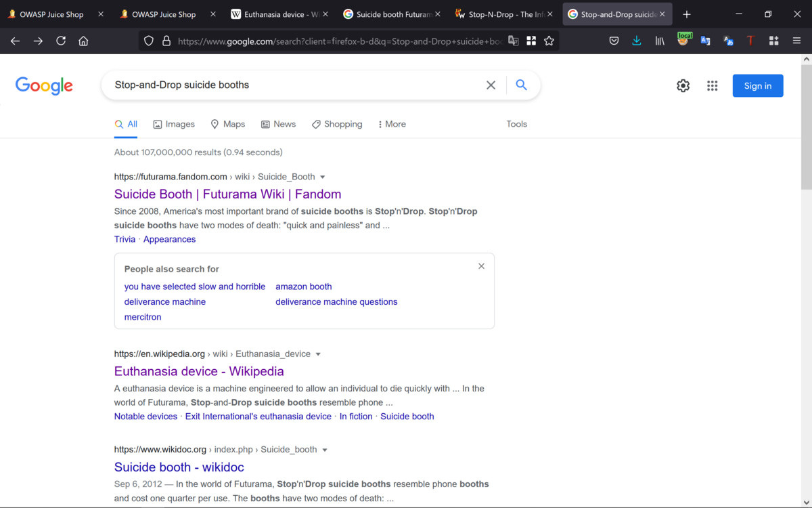Search for amazon booth
Viewport: 812px width, 508px height.
point(304,287)
